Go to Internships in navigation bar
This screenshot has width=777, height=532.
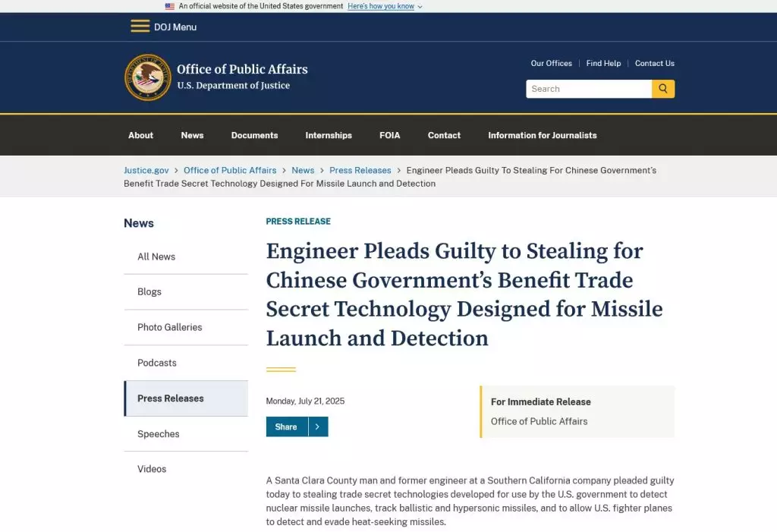(x=329, y=135)
